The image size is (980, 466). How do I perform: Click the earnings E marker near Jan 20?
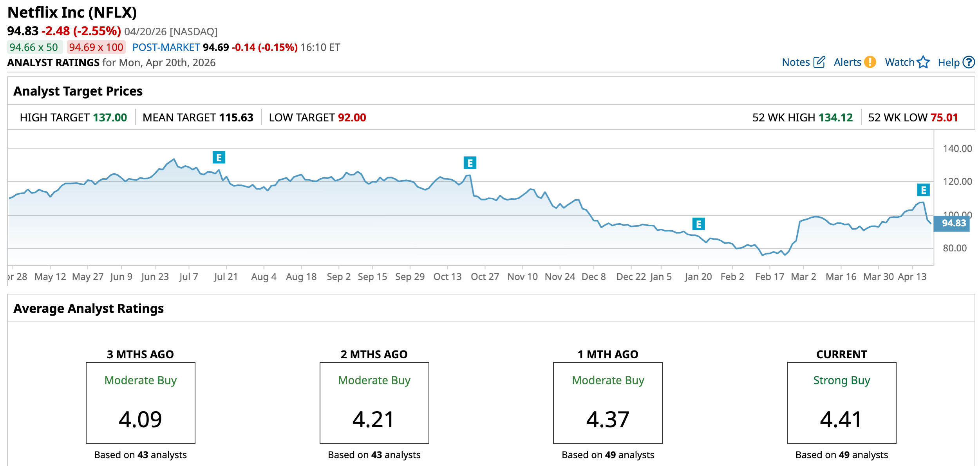click(x=698, y=224)
